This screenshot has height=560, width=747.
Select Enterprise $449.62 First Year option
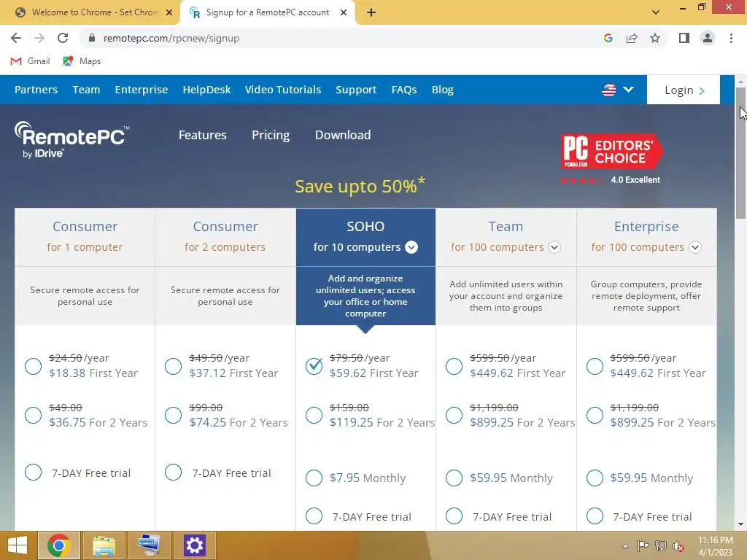[595, 366]
